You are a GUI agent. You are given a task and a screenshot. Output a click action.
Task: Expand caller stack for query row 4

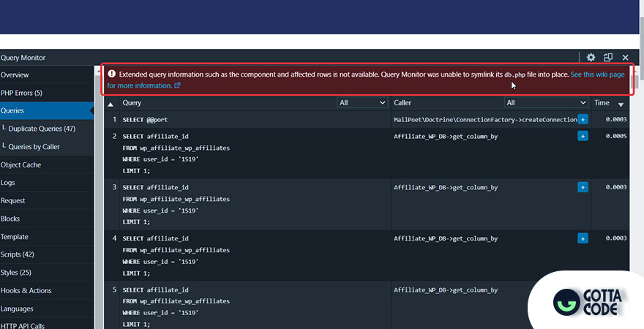coord(583,238)
